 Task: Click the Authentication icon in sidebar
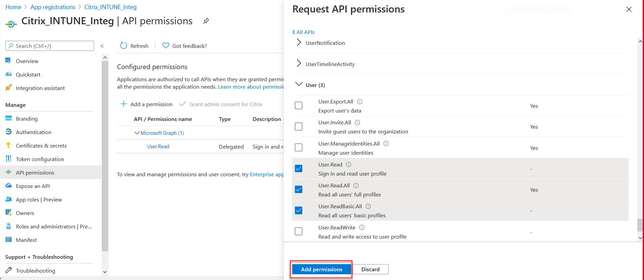(8, 132)
